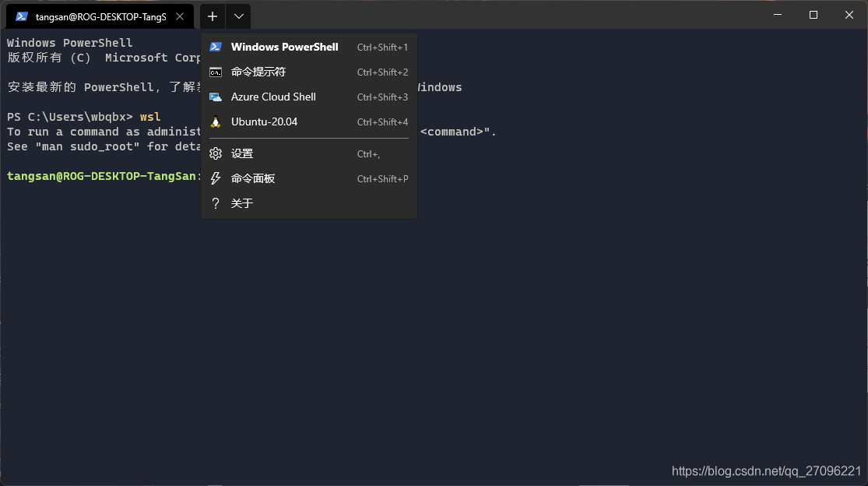Choose Windows PowerShell from the menu

(309, 47)
